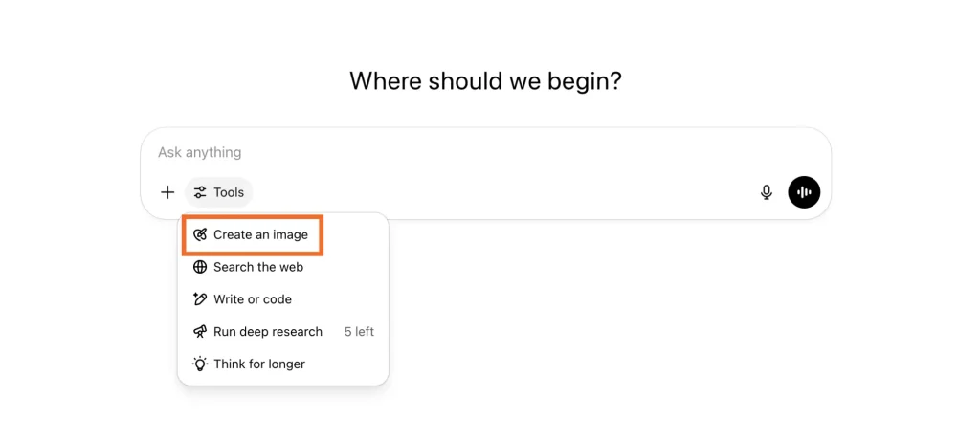Click the lightbulb icon beside Think for longer
This screenshot has height=441, width=980.
[x=200, y=364]
